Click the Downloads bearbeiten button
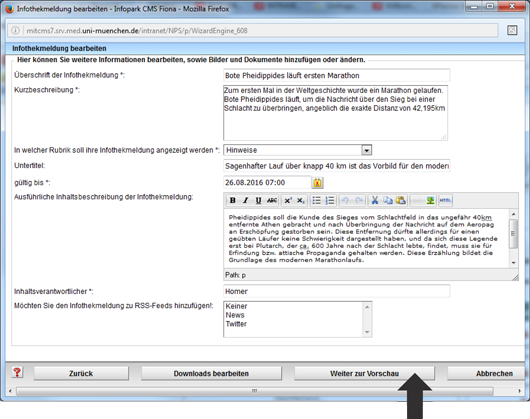 (x=211, y=373)
